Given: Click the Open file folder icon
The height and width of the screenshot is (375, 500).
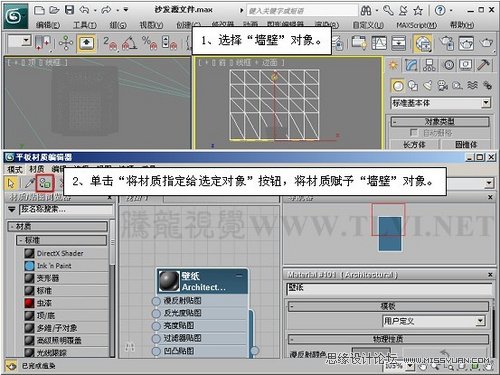Looking at the screenshot, I should click(x=54, y=10).
